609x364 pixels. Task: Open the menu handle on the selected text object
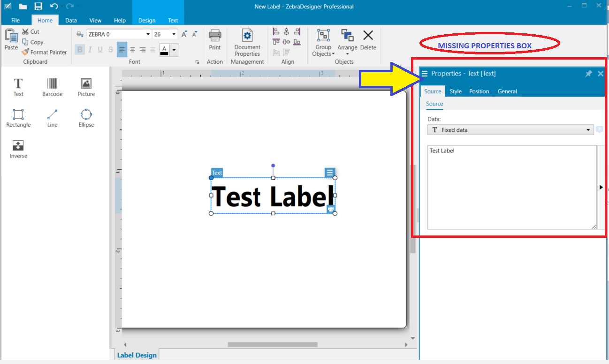click(x=330, y=173)
